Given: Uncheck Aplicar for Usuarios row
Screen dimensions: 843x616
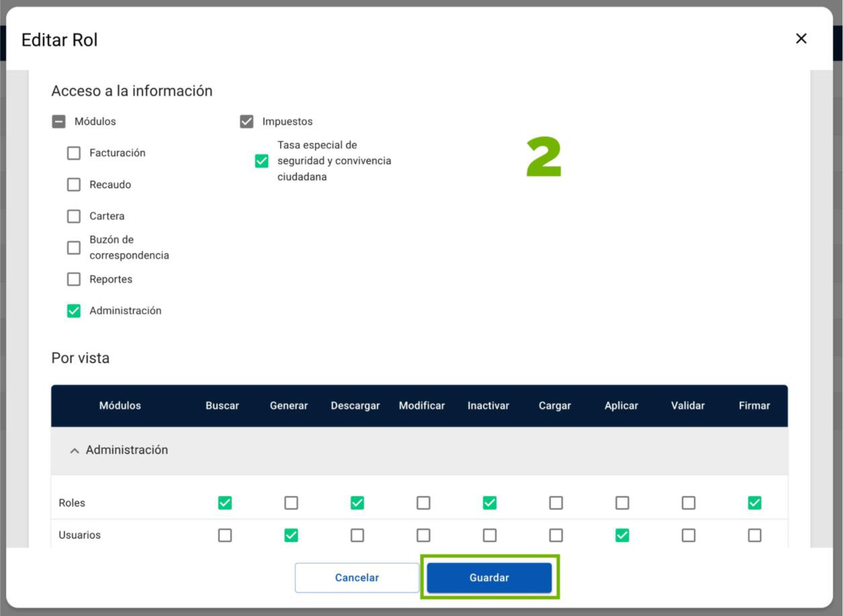Looking at the screenshot, I should 622,535.
